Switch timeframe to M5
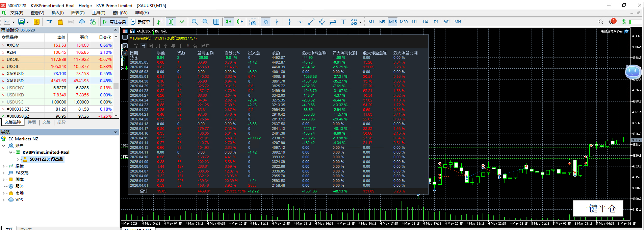 click(382, 22)
